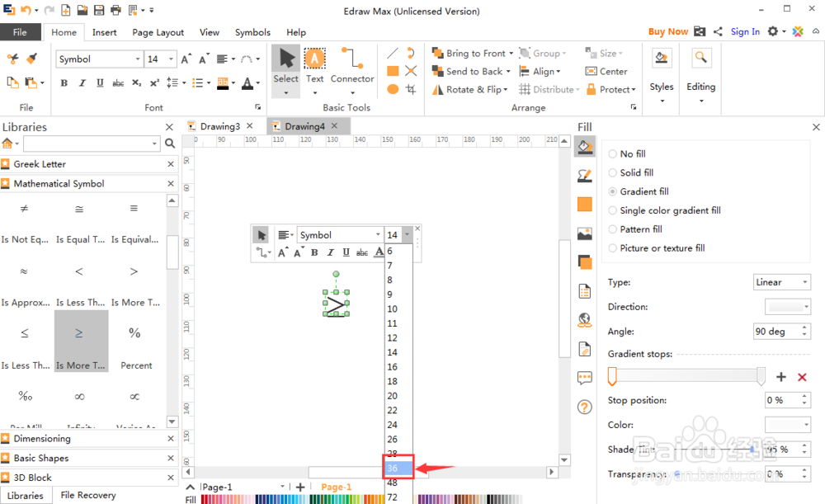
Task: Apply Underline in Font group
Action: click(x=100, y=83)
